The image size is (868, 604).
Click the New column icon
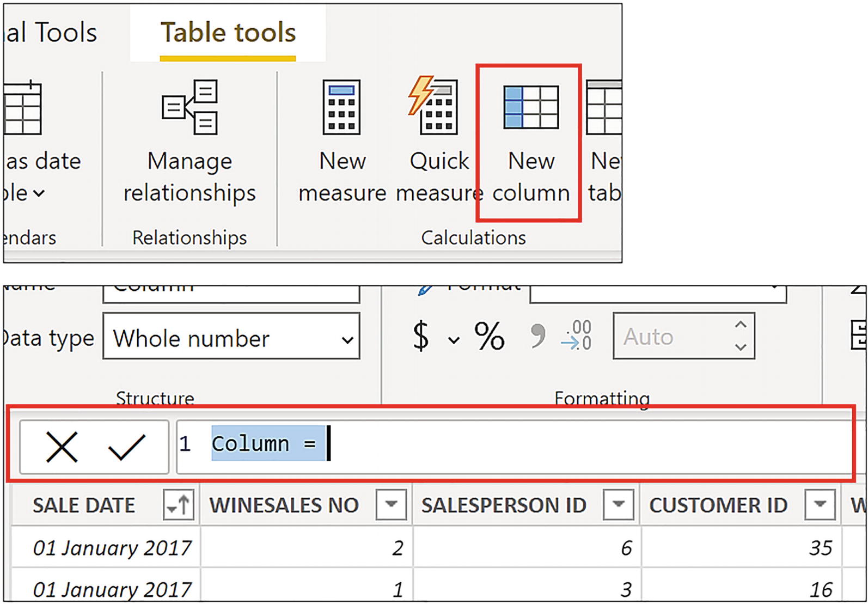pos(530,107)
